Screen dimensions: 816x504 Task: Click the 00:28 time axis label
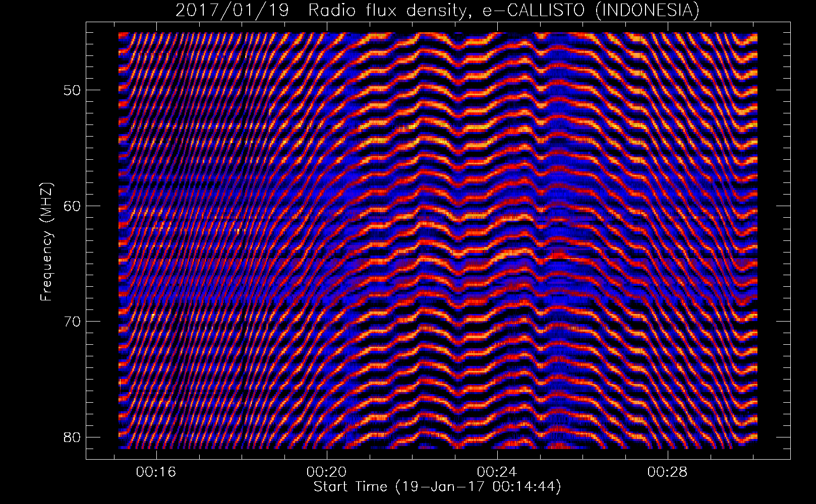coord(668,472)
